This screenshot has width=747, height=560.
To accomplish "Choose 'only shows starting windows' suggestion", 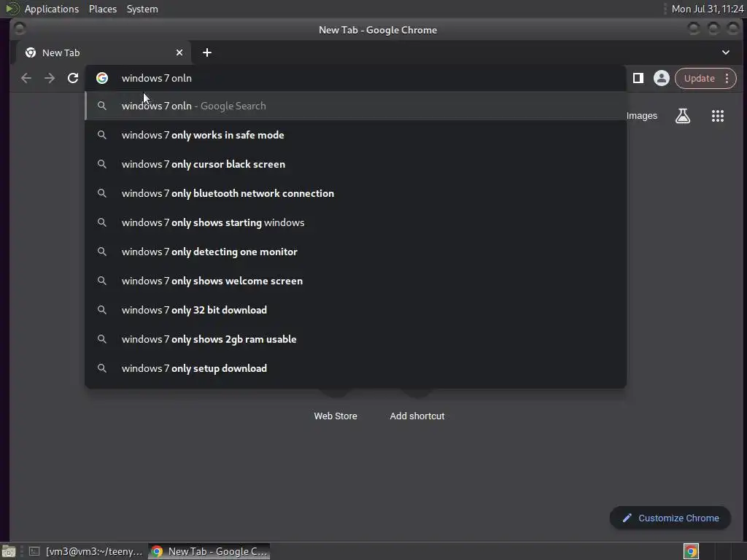I will pyautogui.click(x=355, y=222).
